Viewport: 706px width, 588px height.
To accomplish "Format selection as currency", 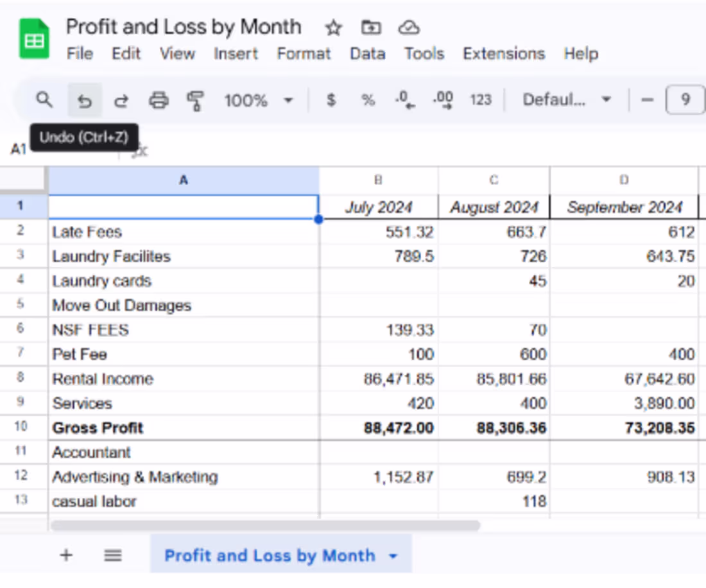I will [x=331, y=99].
